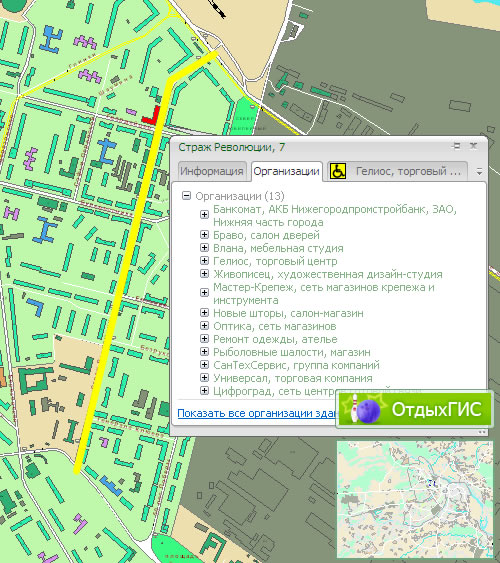Close the Страж Революции, 7 popup
This screenshot has height=563, width=500.
(x=474, y=146)
